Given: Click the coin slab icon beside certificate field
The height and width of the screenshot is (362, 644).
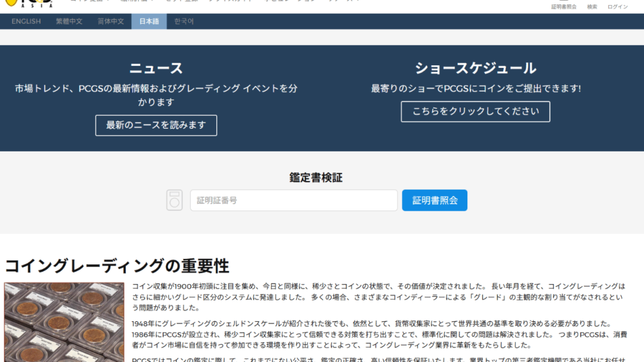Looking at the screenshot, I should (175, 200).
